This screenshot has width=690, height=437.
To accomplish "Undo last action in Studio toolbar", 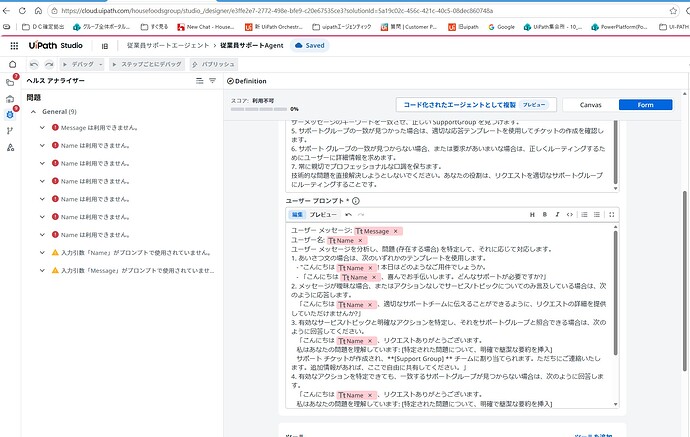I will (x=34, y=64).
